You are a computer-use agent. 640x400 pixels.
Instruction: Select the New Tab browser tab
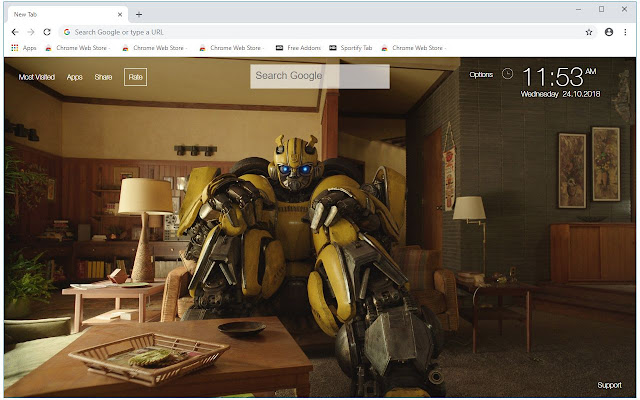tap(68, 14)
